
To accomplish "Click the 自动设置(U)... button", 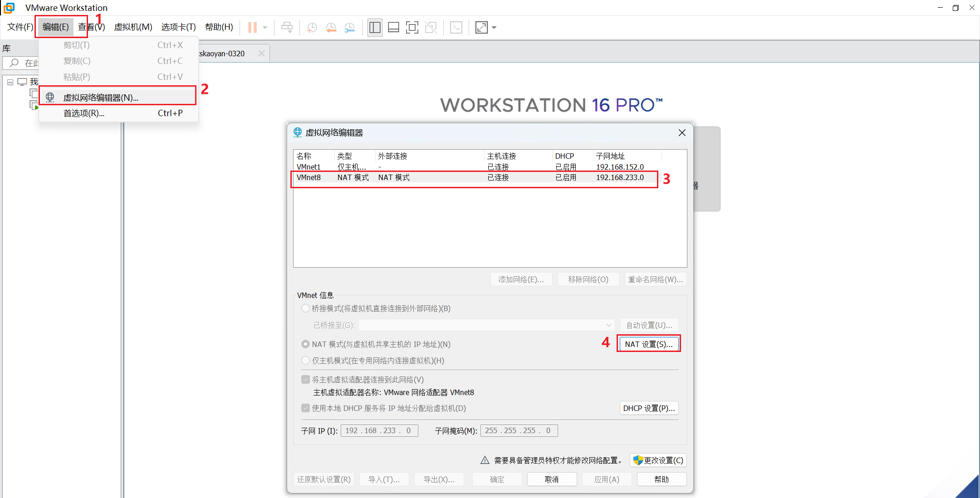I will 649,325.
